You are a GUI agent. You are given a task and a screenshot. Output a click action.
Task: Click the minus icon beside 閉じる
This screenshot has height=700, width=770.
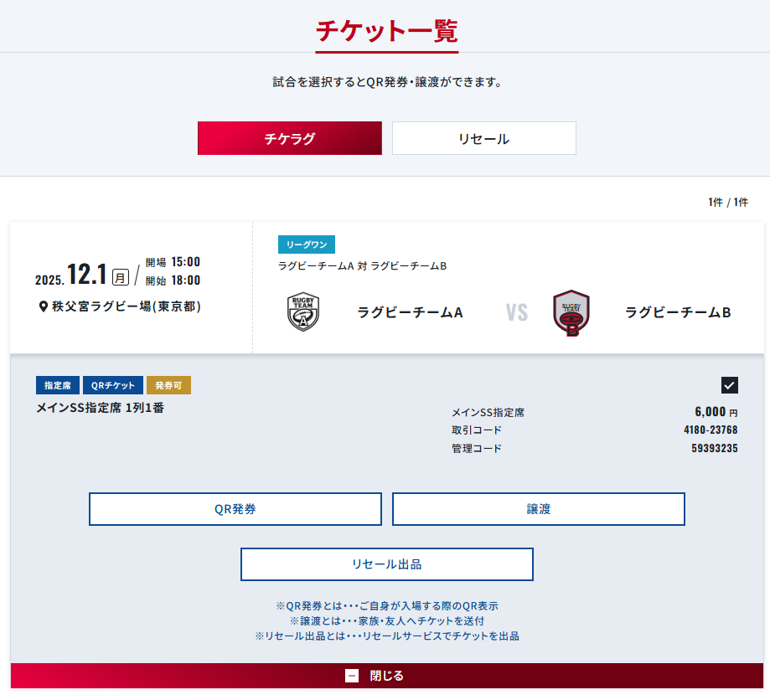[x=352, y=676]
